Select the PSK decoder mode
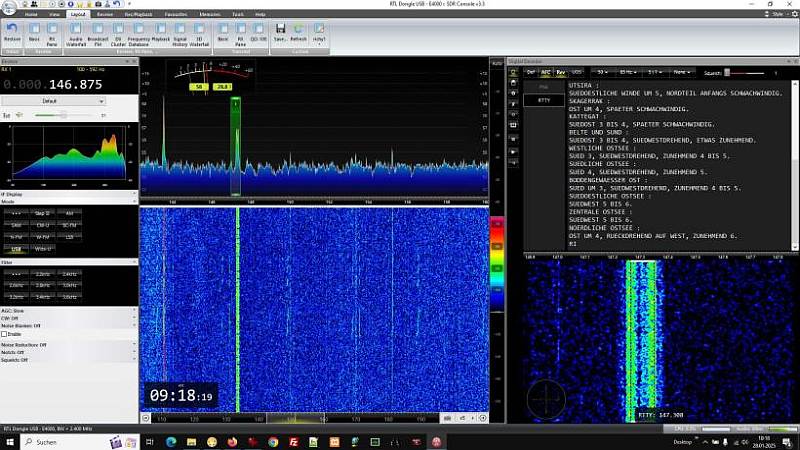 click(x=544, y=87)
